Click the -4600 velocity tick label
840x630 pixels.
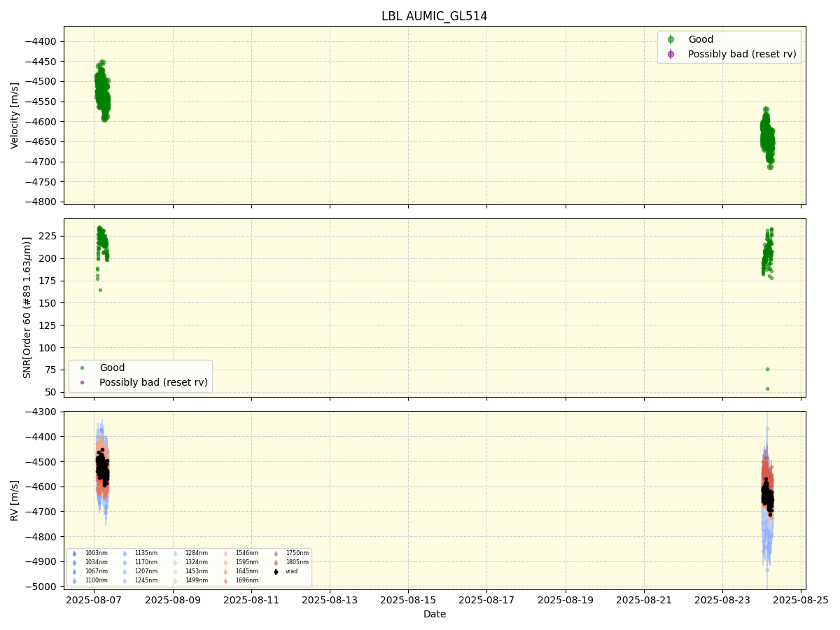42,122
